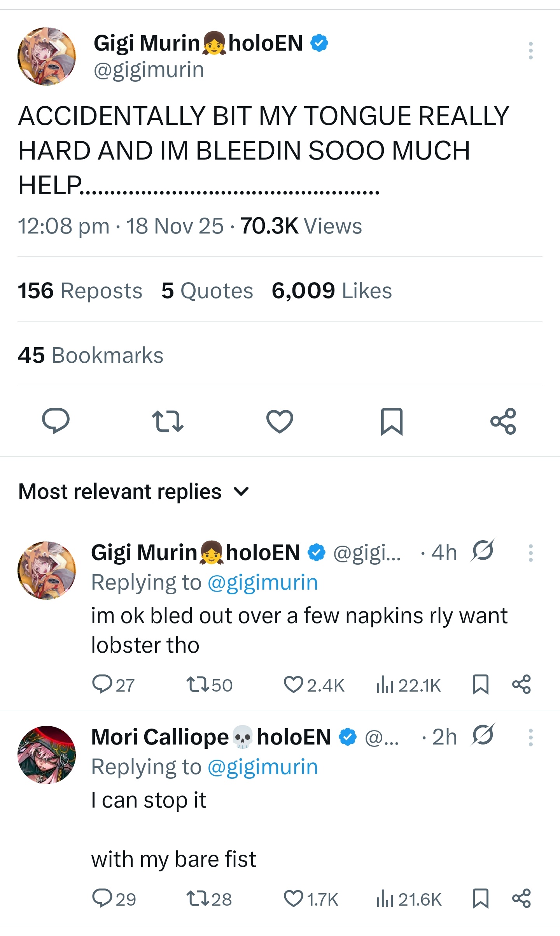560x936 pixels.
Task: Bookmark Gigi's lobster reply
Action: click(x=480, y=685)
